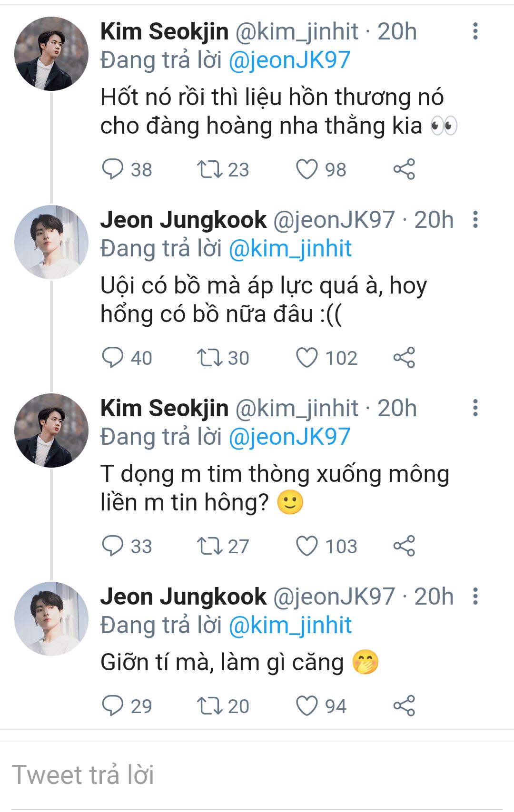Focus the 'Tweet trả lời' reply field
Image resolution: width=514 pixels, height=812 pixels.
pyautogui.click(x=257, y=775)
